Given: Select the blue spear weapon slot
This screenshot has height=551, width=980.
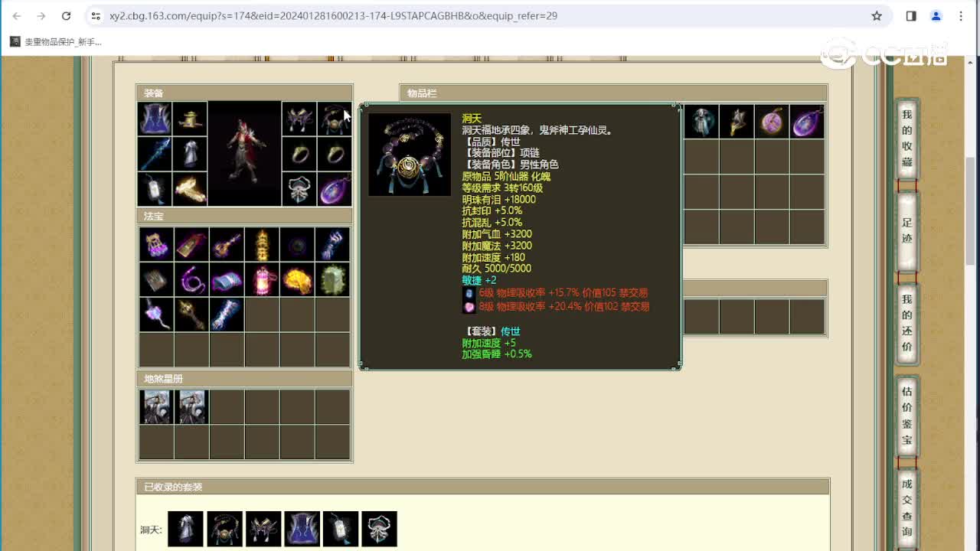Looking at the screenshot, I should tap(155, 154).
